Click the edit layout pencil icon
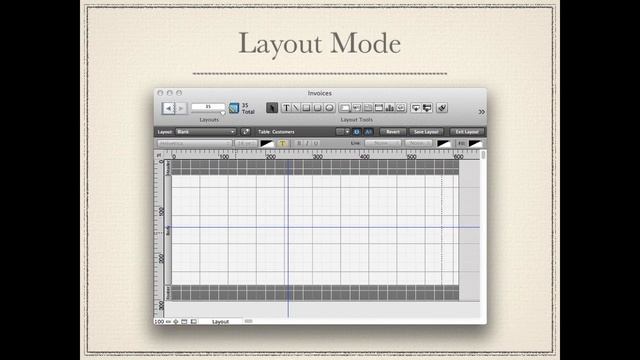The image size is (640, 360). pos(245,131)
